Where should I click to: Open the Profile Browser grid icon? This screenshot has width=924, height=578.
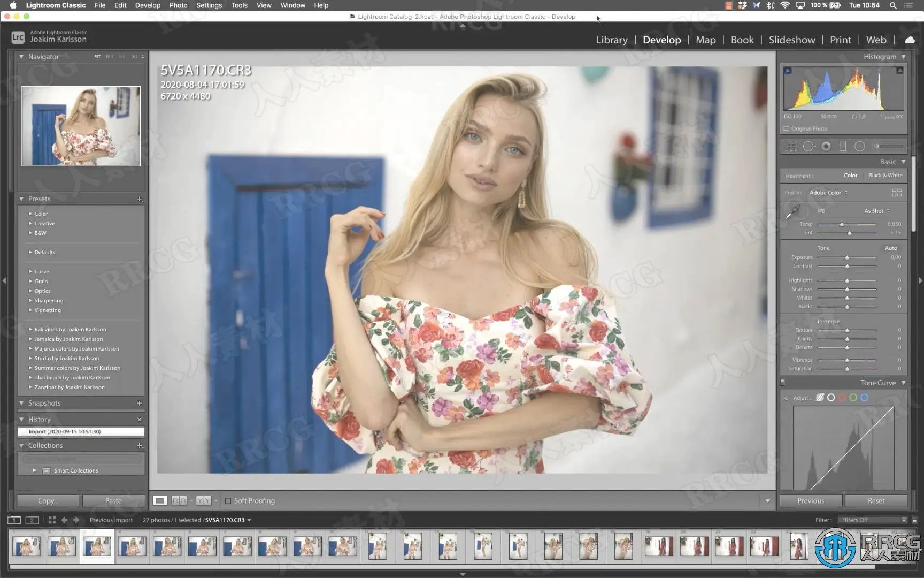tap(897, 193)
